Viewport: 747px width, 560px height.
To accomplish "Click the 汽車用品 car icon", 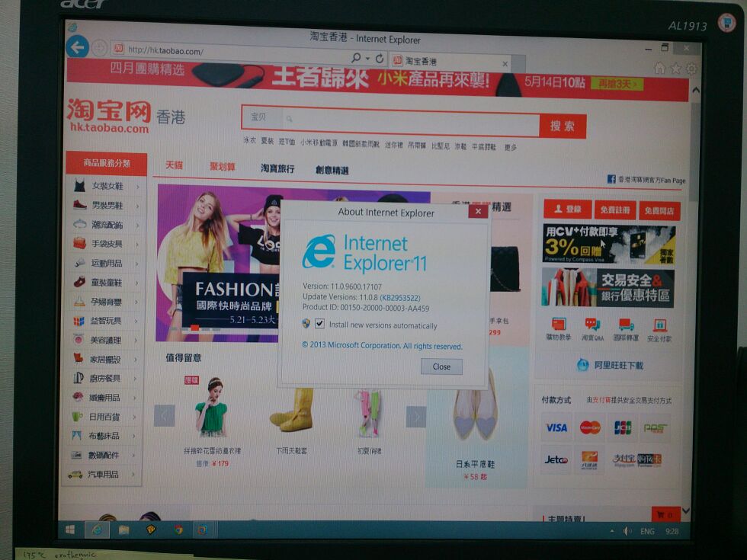I will (75, 474).
